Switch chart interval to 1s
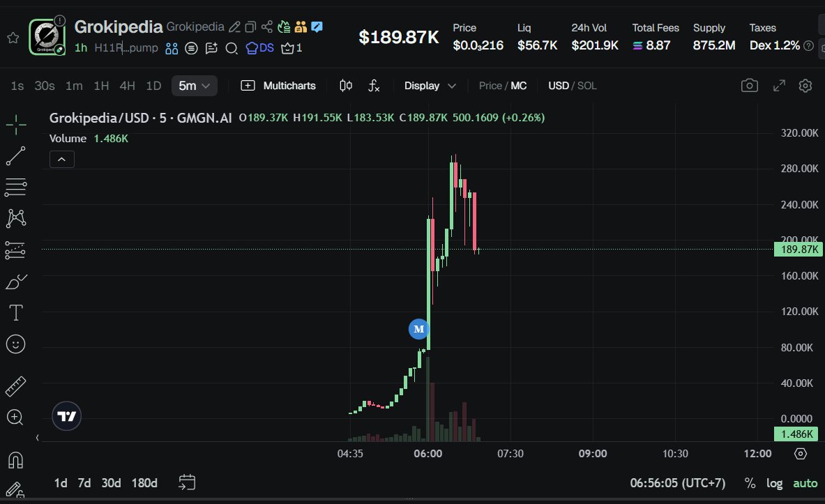This screenshot has width=825, height=504. pos(17,86)
